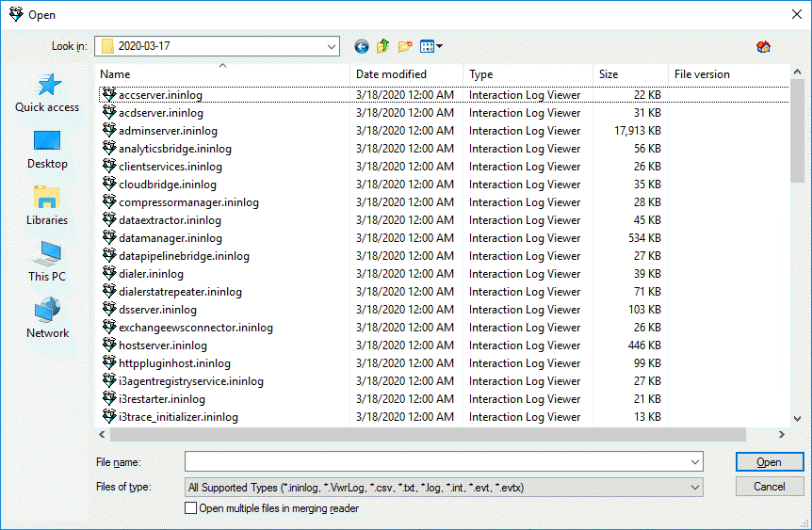Click the vertical scrollbar down arrow
The image size is (812, 530).
click(798, 418)
